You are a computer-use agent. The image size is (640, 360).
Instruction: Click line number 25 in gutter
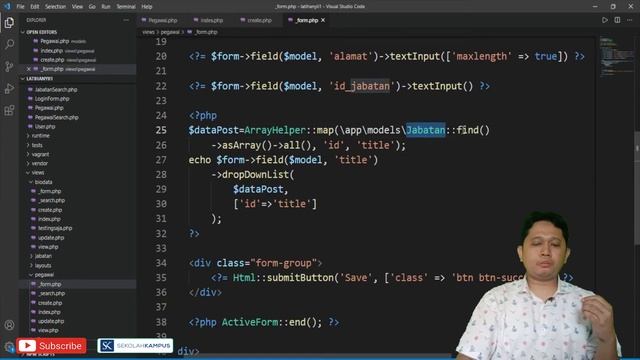coord(161,130)
